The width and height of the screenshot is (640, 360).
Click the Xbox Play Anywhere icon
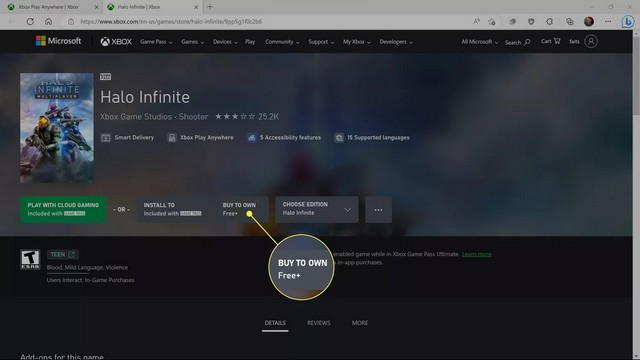click(x=172, y=138)
